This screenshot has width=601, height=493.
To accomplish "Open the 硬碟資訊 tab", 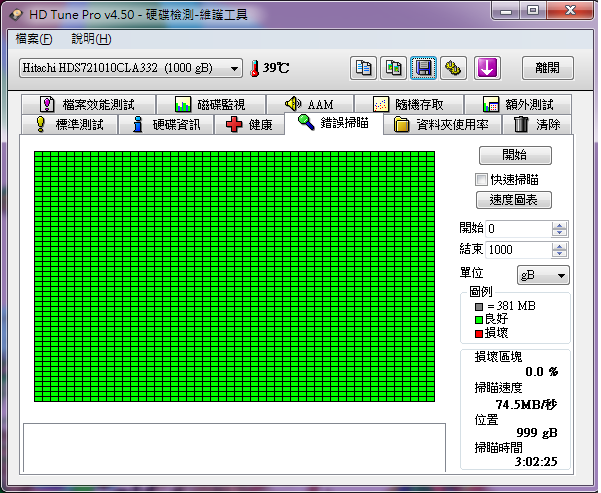I will (166, 125).
